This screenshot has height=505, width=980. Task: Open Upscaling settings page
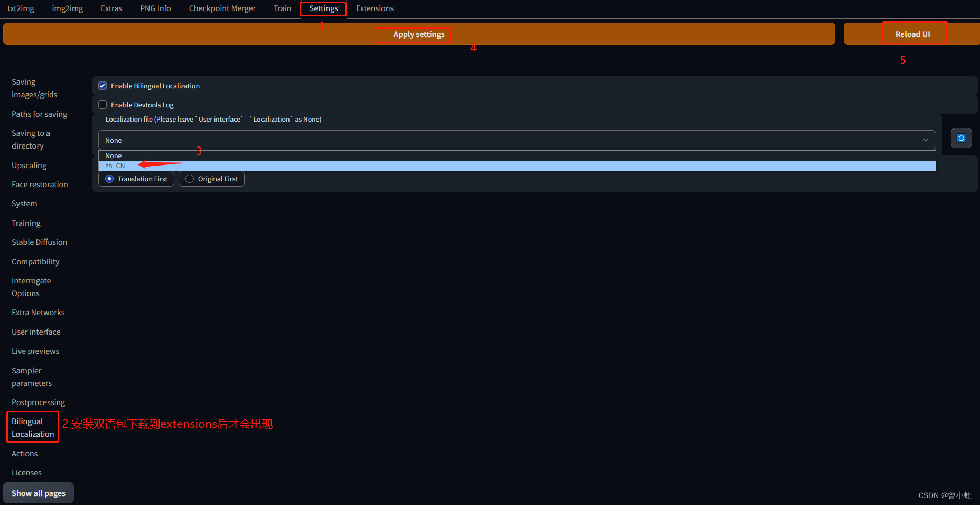[29, 166]
